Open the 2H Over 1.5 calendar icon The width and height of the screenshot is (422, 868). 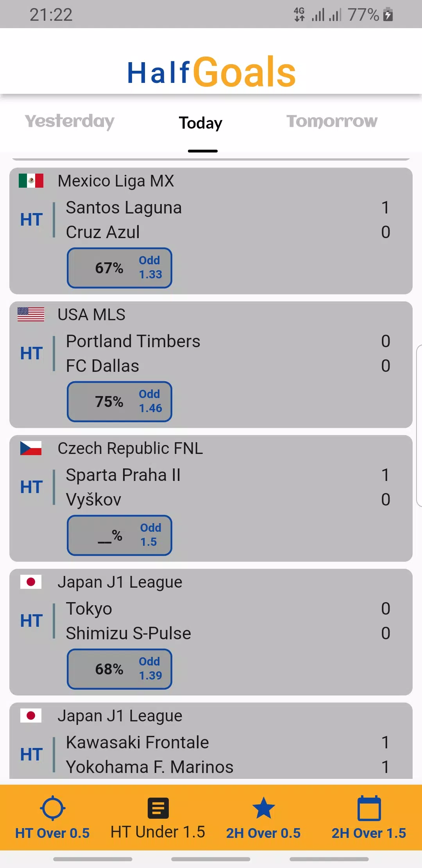[x=369, y=808]
